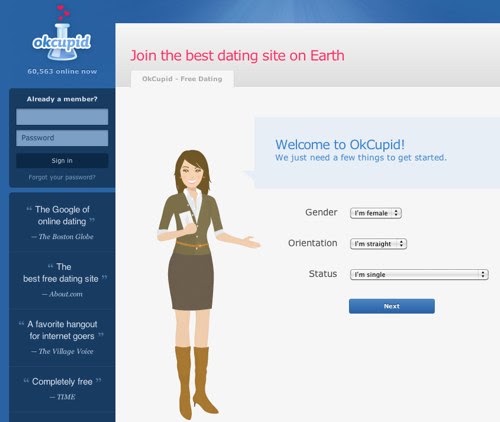Select the OkCupid - Free Dating tab
The height and width of the screenshot is (422, 500).
182,79
